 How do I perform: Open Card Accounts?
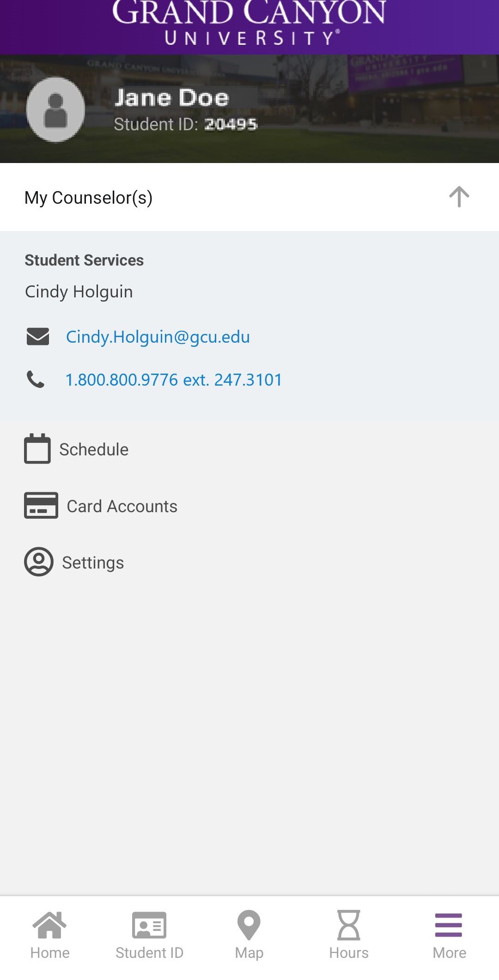click(122, 507)
